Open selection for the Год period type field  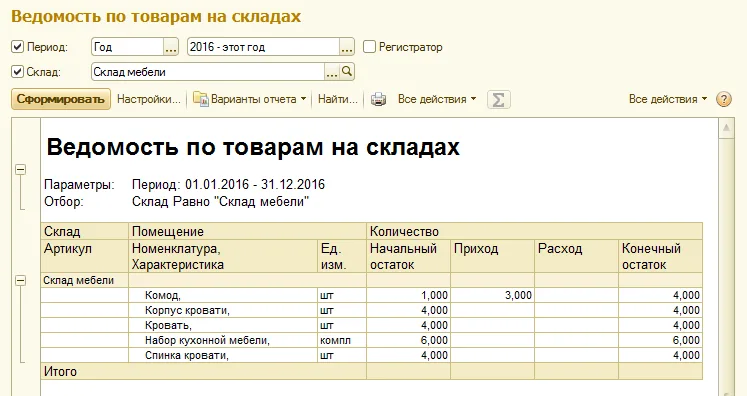click(x=171, y=47)
